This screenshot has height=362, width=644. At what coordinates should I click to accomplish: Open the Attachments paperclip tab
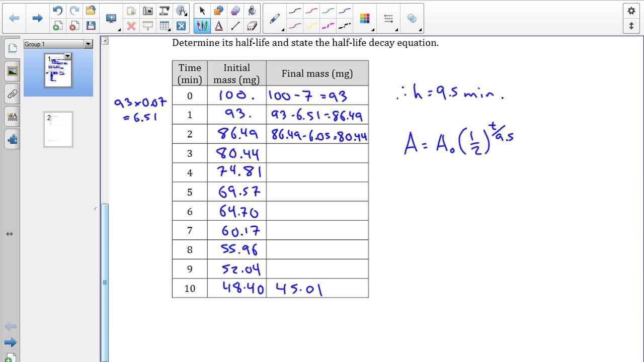12,94
